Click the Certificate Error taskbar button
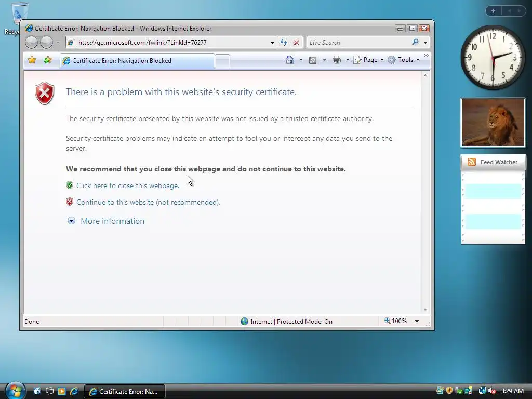 pos(124,392)
